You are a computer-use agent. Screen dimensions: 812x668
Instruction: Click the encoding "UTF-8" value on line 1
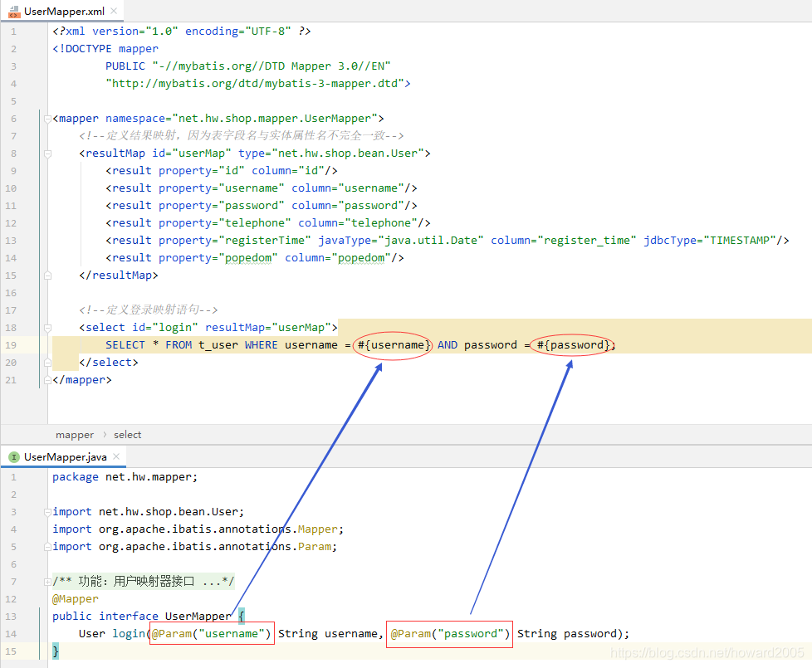(268, 32)
